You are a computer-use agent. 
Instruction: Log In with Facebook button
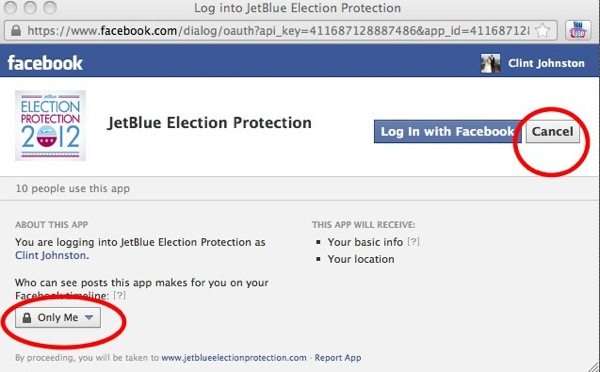point(447,132)
